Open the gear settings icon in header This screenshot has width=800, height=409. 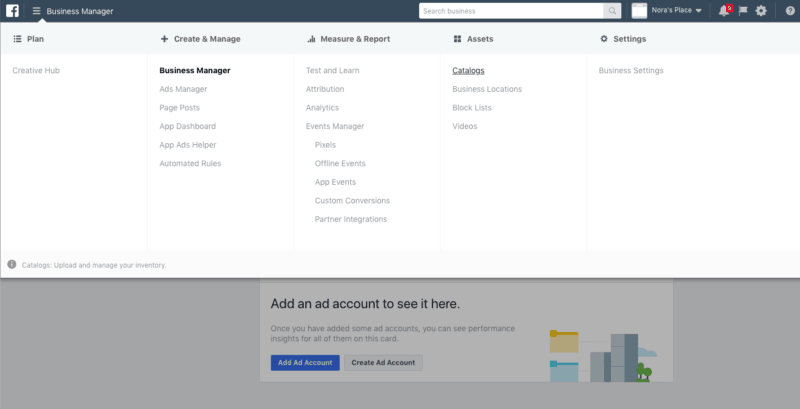761,11
